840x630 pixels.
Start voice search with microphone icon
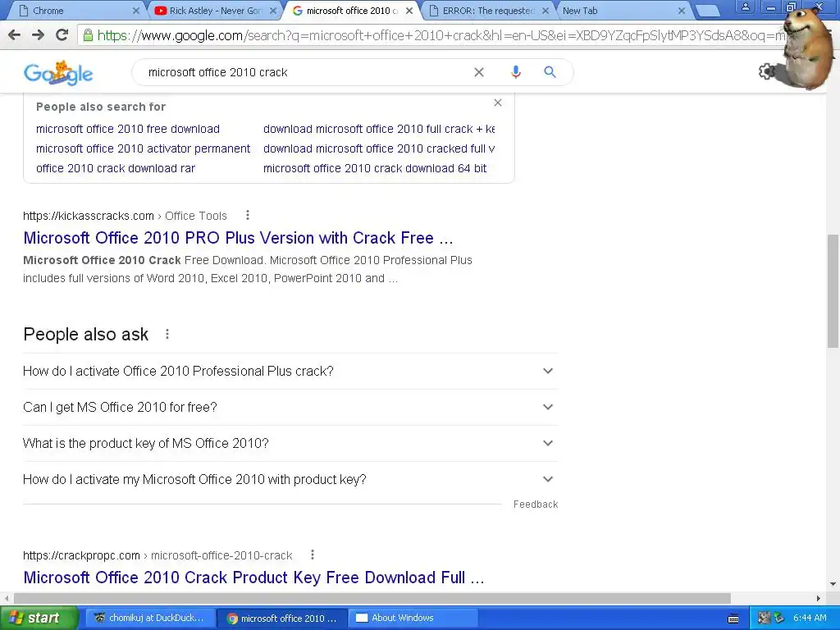[x=515, y=72]
